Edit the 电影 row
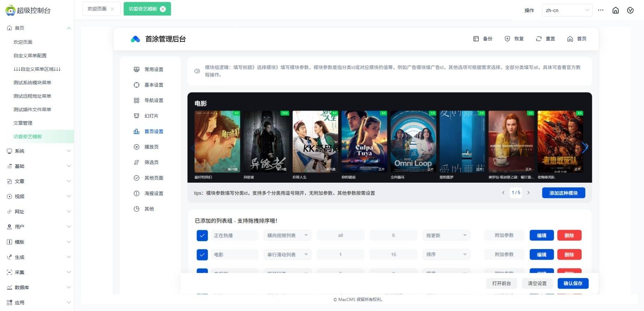 542,255
